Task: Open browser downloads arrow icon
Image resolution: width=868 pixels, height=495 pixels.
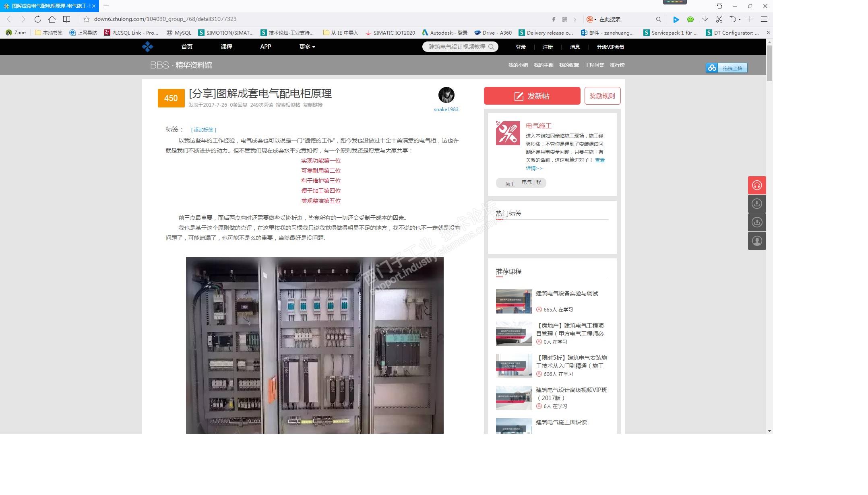Action: point(705,19)
